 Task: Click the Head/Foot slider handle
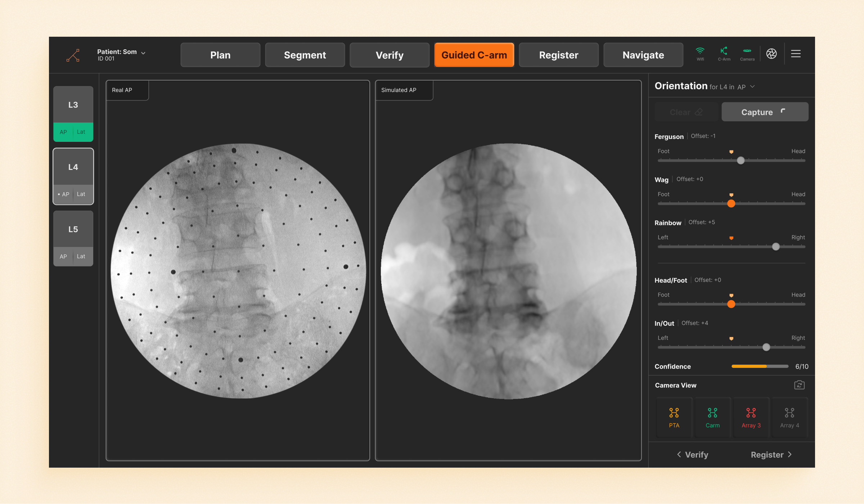coord(731,304)
